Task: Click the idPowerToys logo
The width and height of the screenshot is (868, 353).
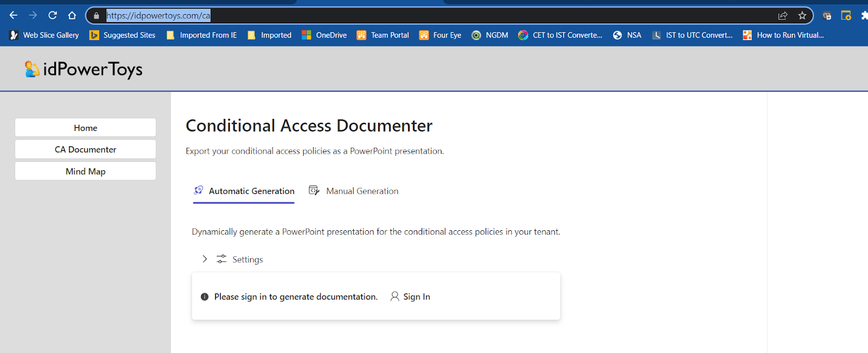Action: [84, 69]
